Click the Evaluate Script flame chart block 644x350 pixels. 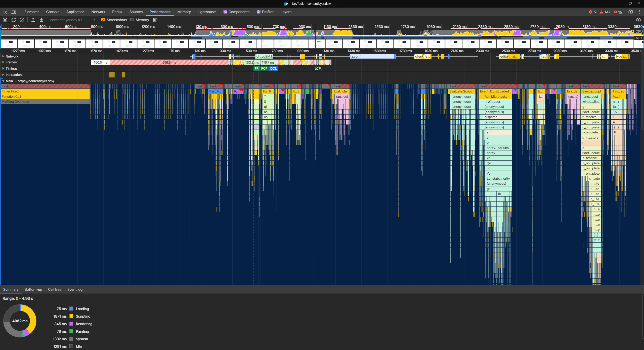tap(461, 91)
